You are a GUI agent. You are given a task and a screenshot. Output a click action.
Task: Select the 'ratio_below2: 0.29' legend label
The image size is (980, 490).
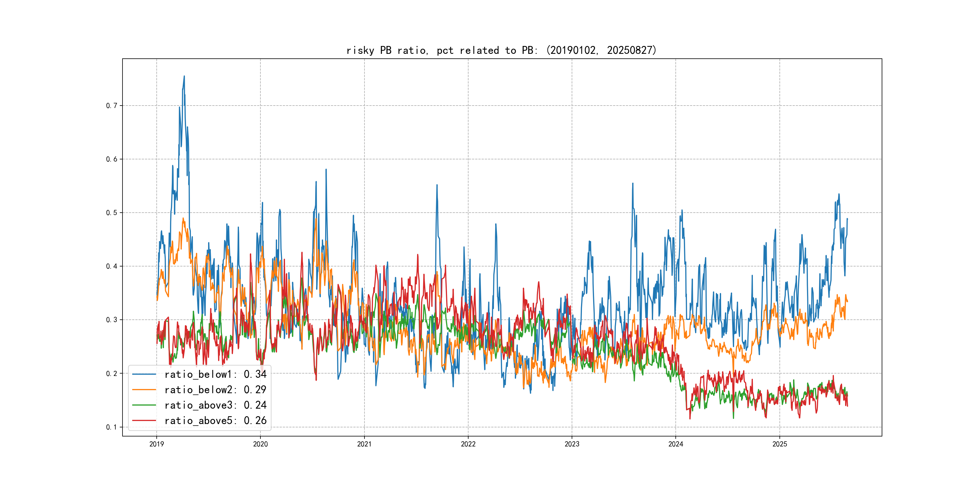coord(215,390)
